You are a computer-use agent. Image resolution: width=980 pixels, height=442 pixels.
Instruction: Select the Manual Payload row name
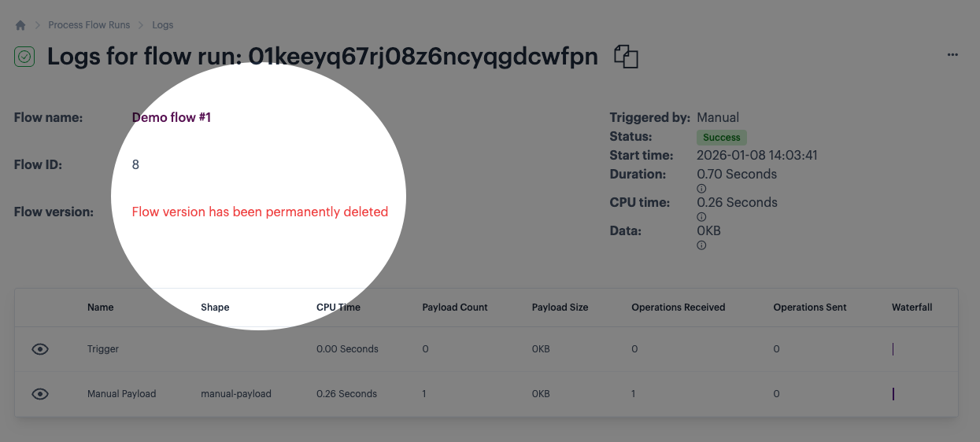[121, 394]
